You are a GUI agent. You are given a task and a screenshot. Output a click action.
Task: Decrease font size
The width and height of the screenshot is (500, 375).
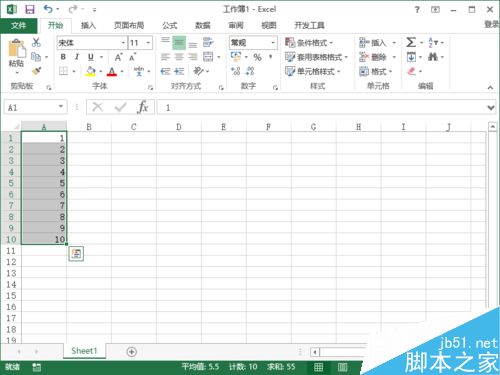tap(133, 57)
